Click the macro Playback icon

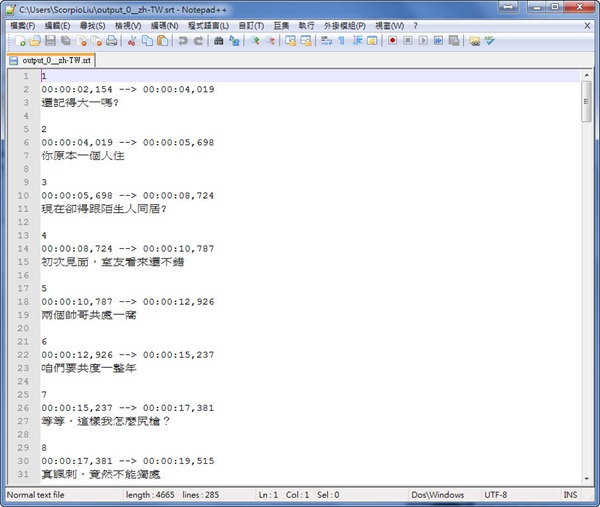[423, 41]
